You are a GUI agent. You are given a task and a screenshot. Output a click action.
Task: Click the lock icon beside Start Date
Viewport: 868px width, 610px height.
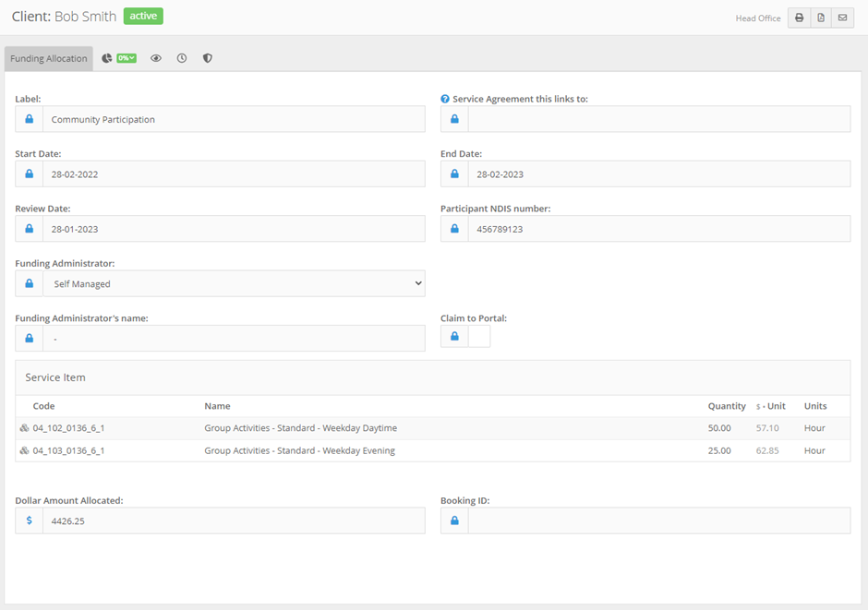pyautogui.click(x=30, y=173)
